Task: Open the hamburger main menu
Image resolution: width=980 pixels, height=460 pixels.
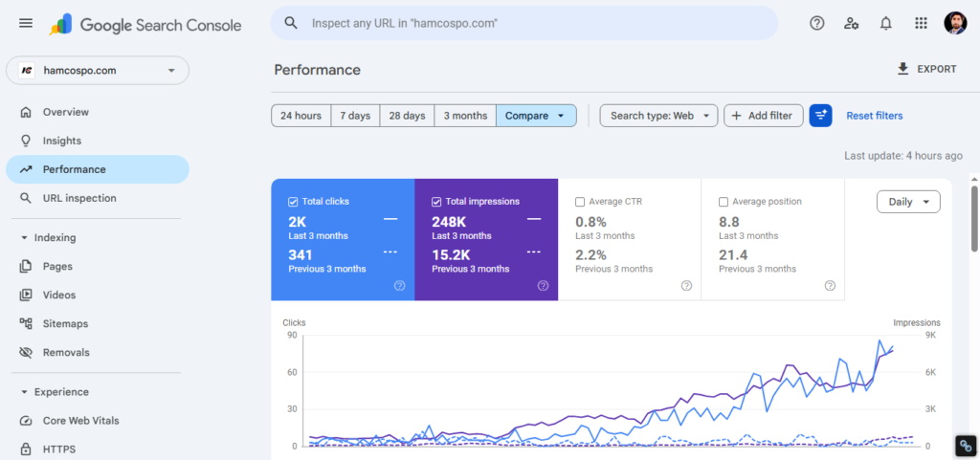Action: coord(26,23)
